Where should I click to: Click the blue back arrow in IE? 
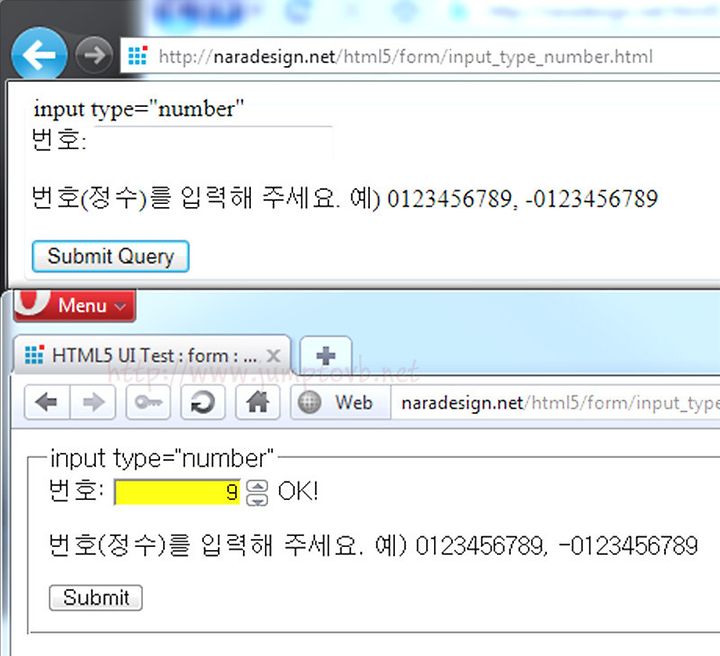coord(39,54)
